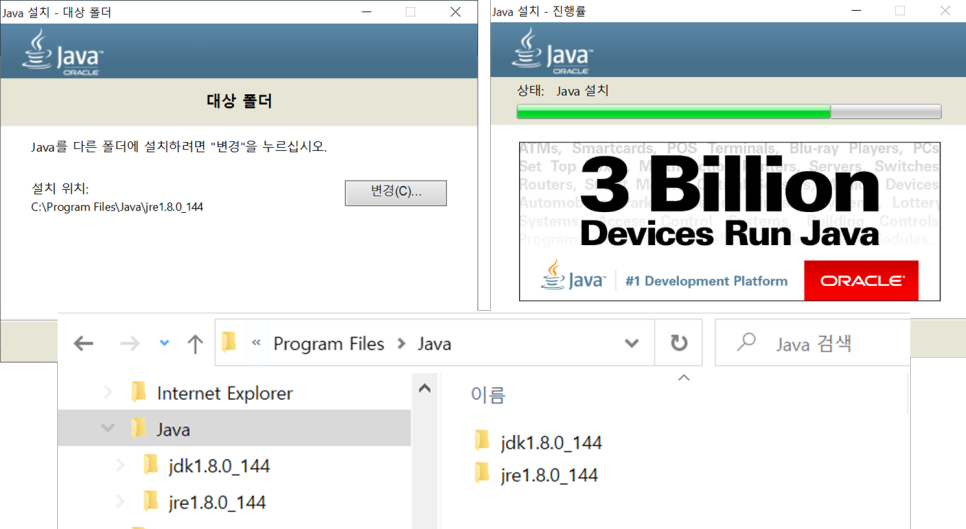
Task: Select Internet Explorer in navigation tree
Action: (224, 393)
